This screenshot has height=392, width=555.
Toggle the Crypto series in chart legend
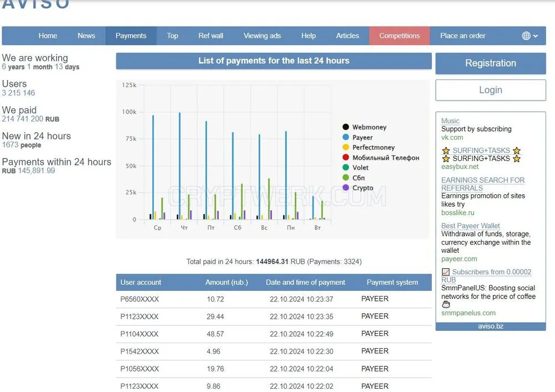coord(358,188)
